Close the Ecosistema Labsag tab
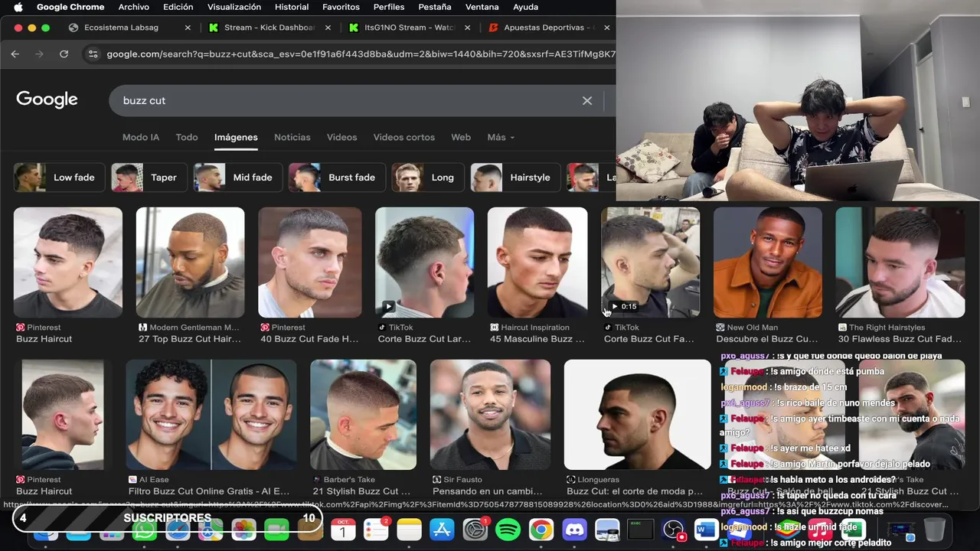Image resolution: width=980 pixels, height=551 pixels. pos(188,28)
